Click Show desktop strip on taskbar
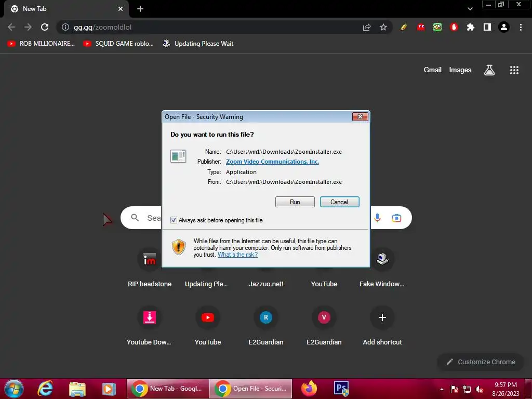Screen dimensions: 532x399 (528, 389)
